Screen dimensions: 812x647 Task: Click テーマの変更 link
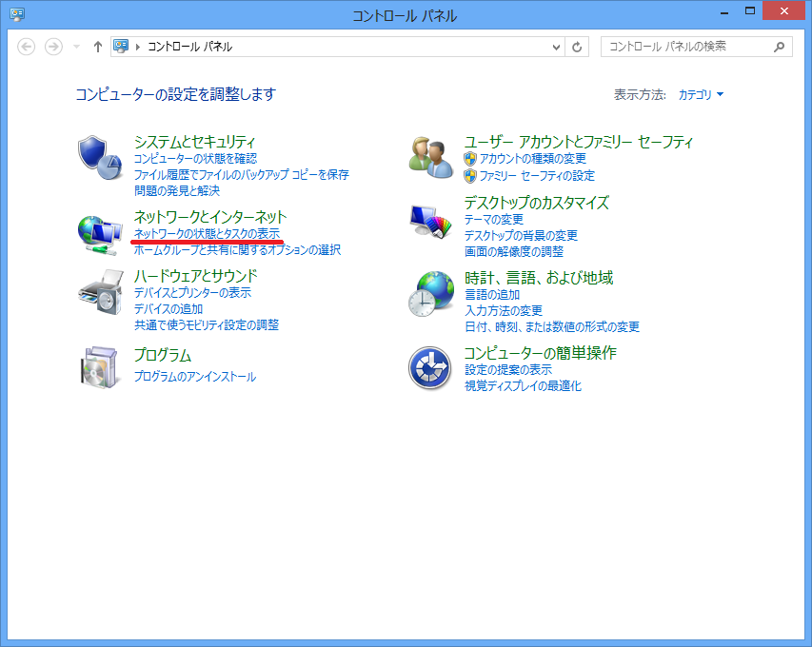[x=493, y=219]
